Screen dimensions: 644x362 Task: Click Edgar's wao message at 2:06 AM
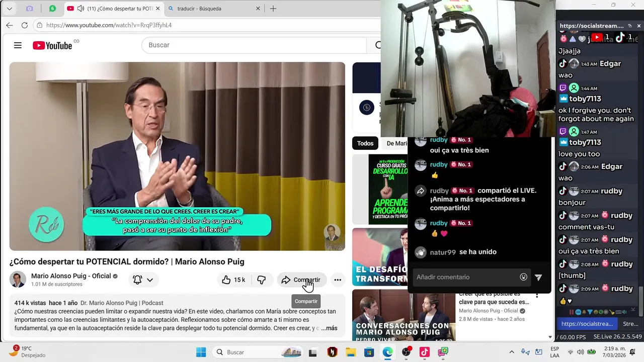(566, 178)
